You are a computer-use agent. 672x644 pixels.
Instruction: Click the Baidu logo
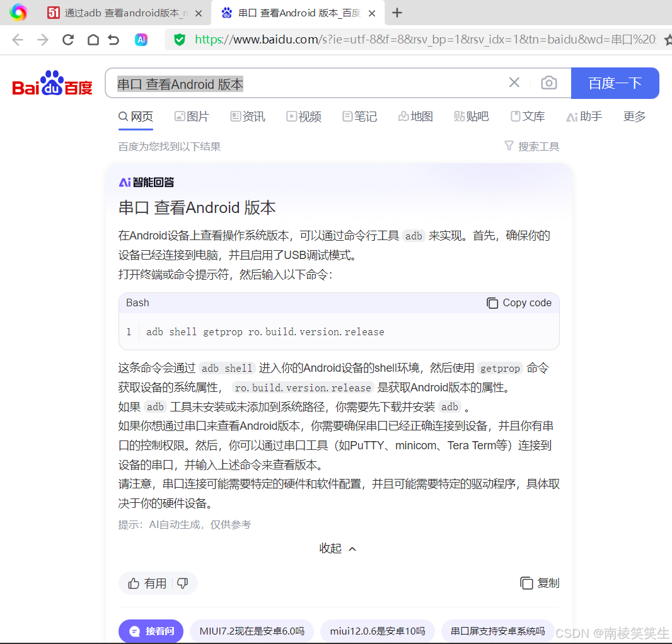52,83
